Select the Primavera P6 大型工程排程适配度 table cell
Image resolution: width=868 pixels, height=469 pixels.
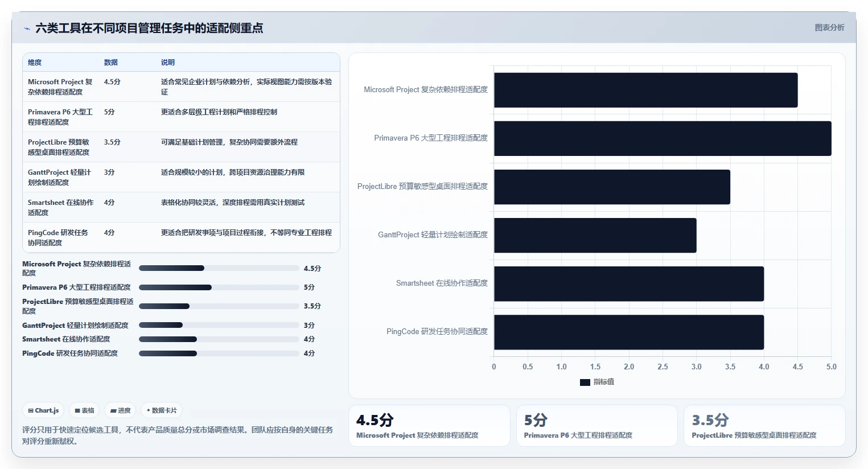(60, 117)
